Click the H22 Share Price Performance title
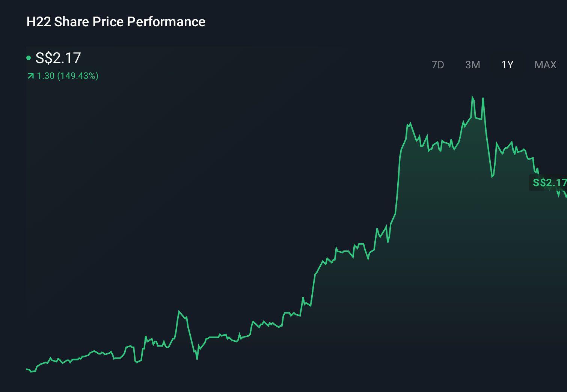This screenshot has height=392, width=567. pos(115,22)
